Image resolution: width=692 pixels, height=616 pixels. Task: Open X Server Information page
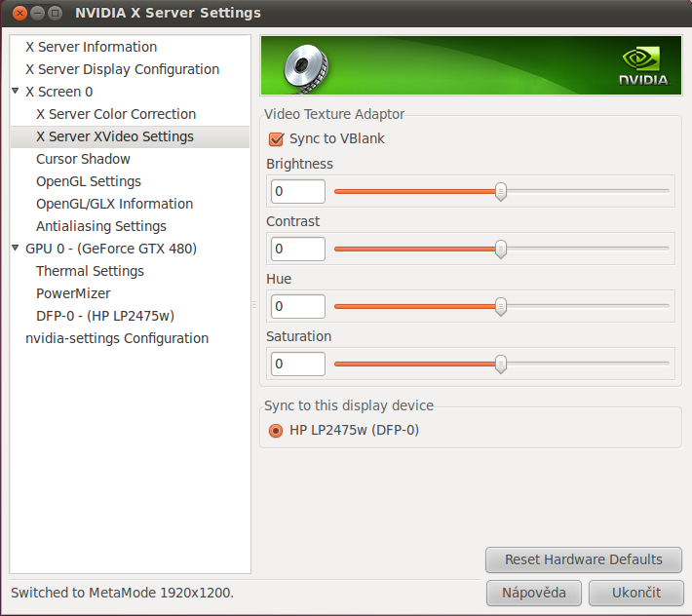pos(91,47)
